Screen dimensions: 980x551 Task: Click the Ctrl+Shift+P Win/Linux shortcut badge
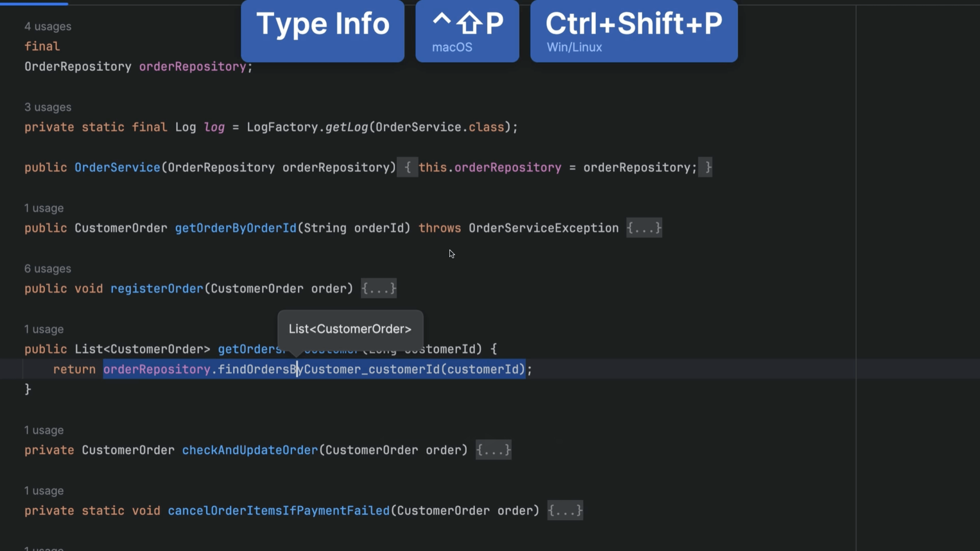click(634, 30)
